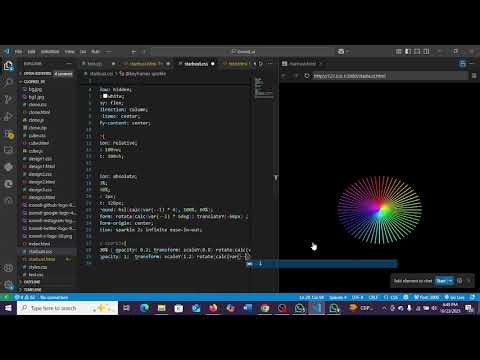Open the Extensions view with badge
Image resolution: width=480 pixels, height=360 pixels.
pos(8,134)
